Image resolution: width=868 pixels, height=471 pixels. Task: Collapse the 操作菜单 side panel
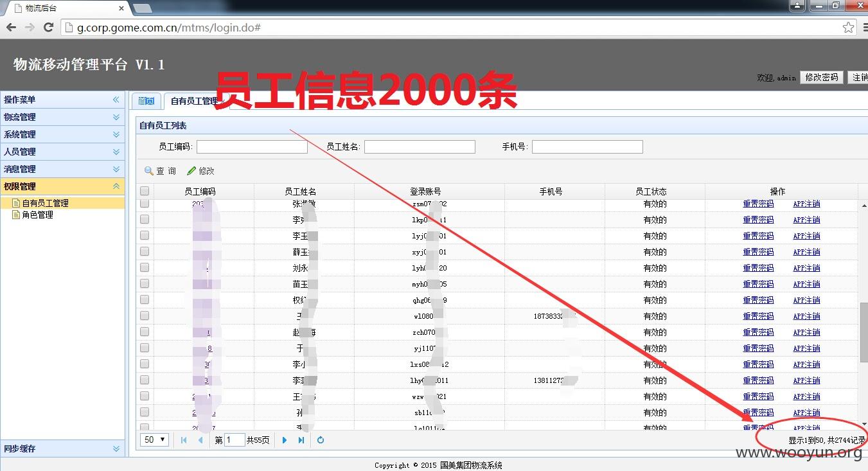tap(116, 100)
